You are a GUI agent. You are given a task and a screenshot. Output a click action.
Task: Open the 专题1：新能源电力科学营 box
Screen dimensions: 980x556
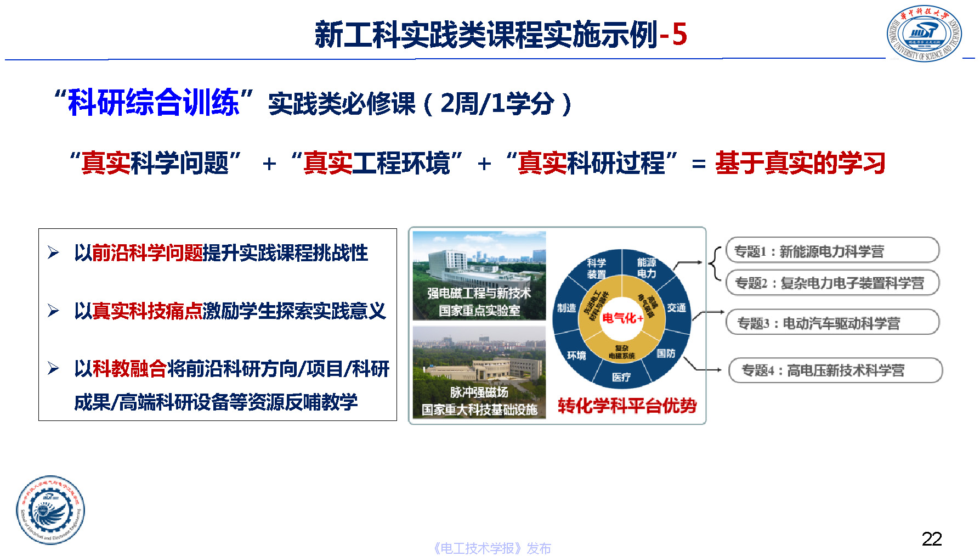click(x=832, y=251)
